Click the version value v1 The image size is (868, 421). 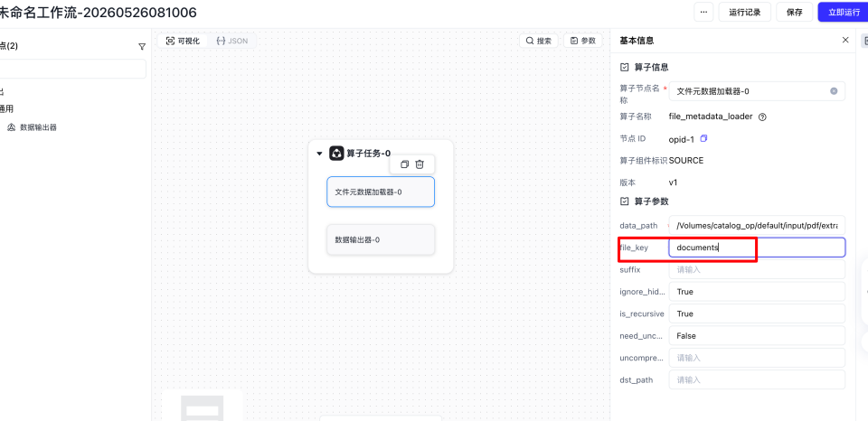[x=673, y=182]
